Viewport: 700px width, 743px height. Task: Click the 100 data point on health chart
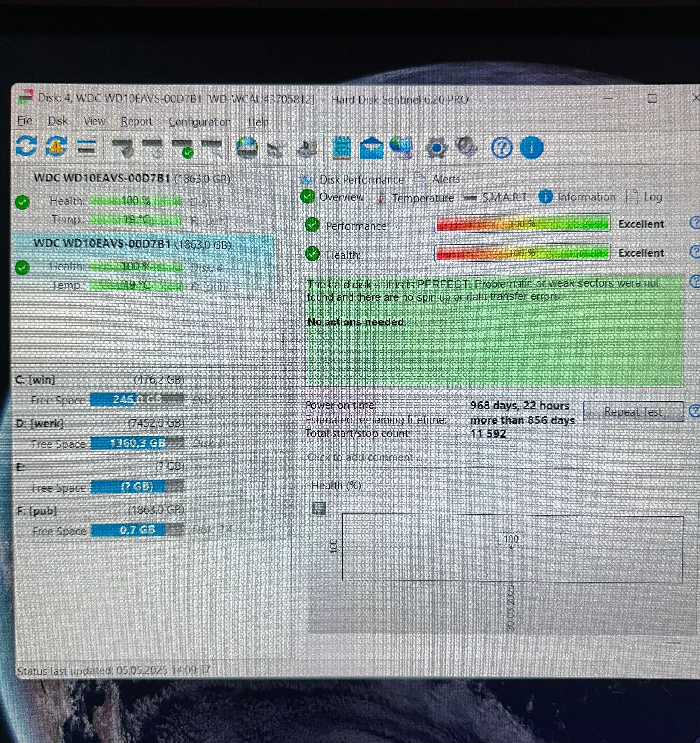(511, 547)
